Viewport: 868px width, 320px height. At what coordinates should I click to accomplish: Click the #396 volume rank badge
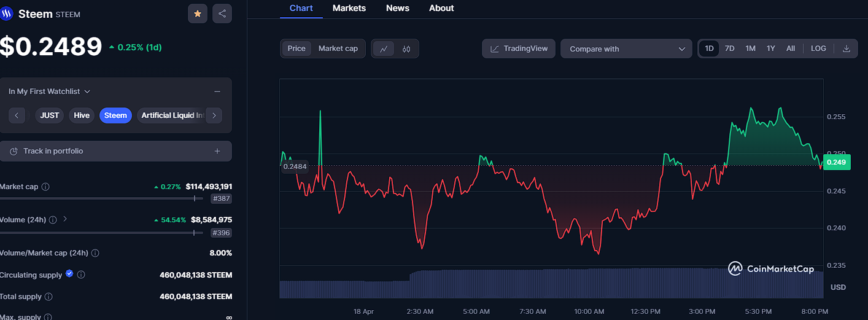point(221,233)
